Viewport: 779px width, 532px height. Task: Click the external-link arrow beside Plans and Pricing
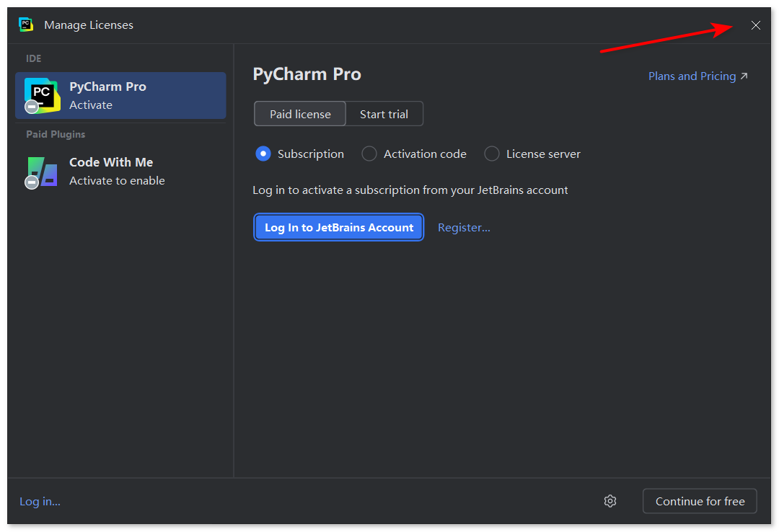pos(744,76)
